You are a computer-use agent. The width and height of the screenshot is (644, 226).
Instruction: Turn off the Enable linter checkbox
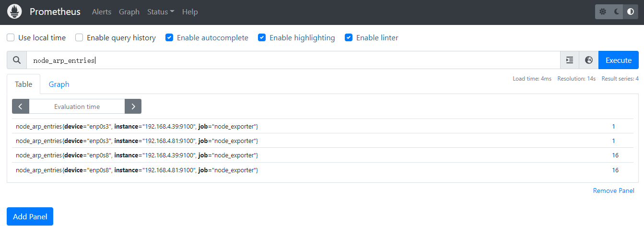click(x=349, y=37)
